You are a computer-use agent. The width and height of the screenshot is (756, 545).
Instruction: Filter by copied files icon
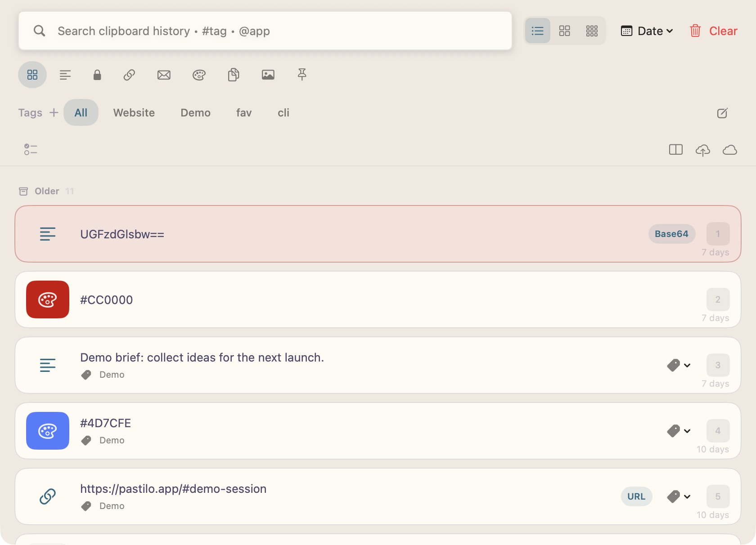234,75
